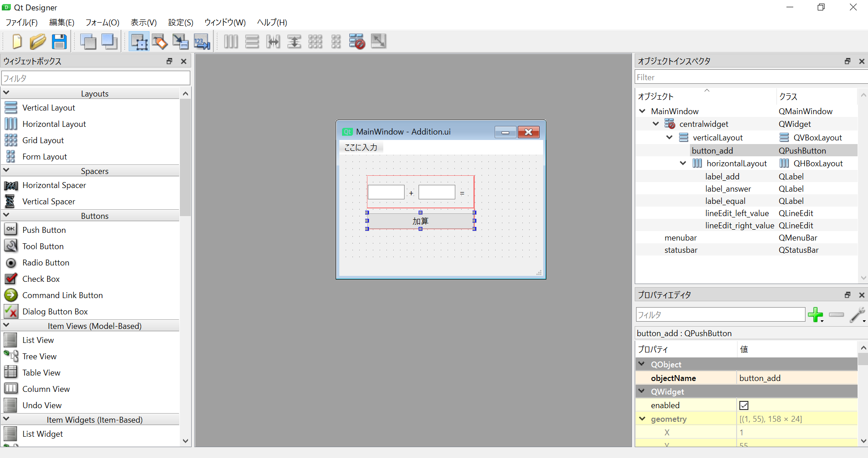Apply a vertical layout from the toolbar
The width and height of the screenshot is (868, 458).
click(x=252, y=41)
